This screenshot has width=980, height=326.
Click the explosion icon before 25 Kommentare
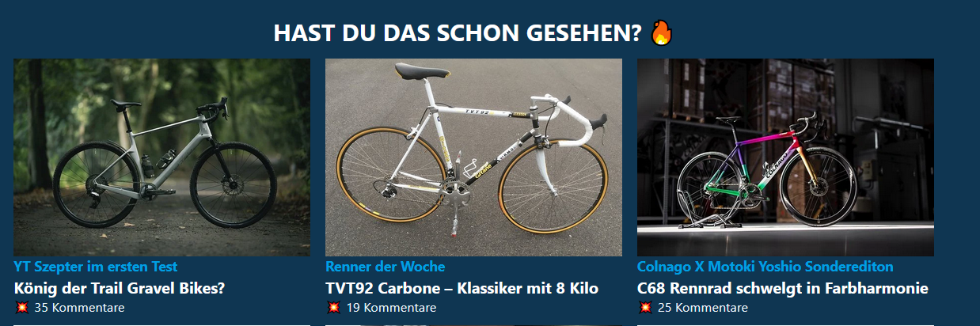[645, 308]
